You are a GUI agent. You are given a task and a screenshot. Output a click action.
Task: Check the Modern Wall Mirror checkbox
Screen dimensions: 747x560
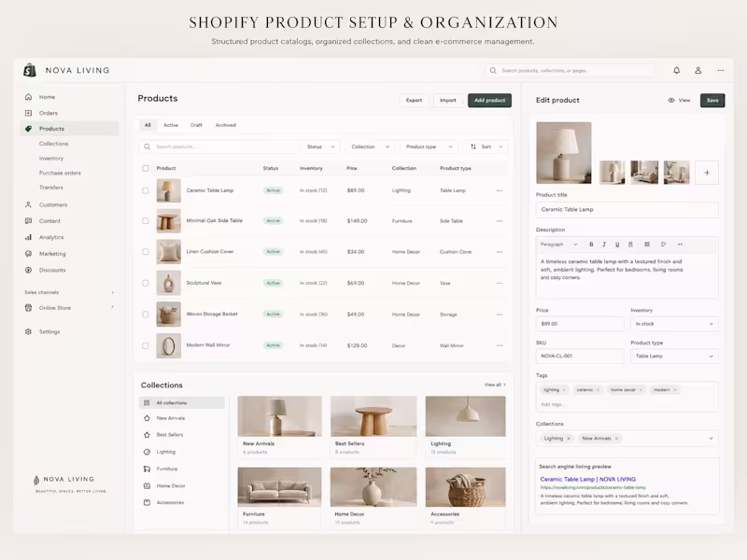(x=146, y=345)
